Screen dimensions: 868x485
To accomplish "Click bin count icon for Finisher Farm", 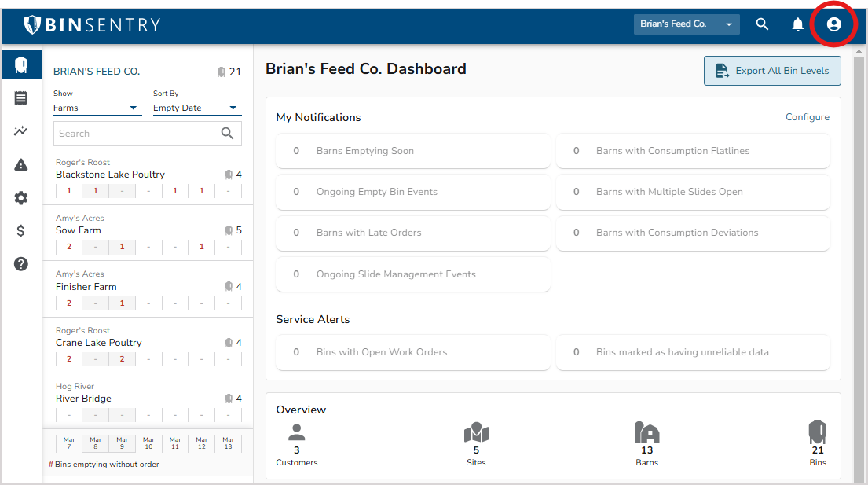I will (229, 286).
